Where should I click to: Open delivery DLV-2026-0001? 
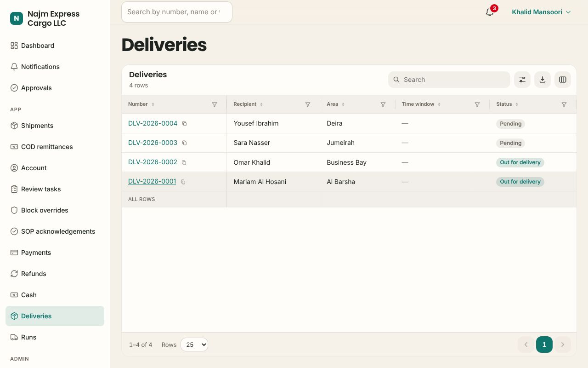point(152,181)
